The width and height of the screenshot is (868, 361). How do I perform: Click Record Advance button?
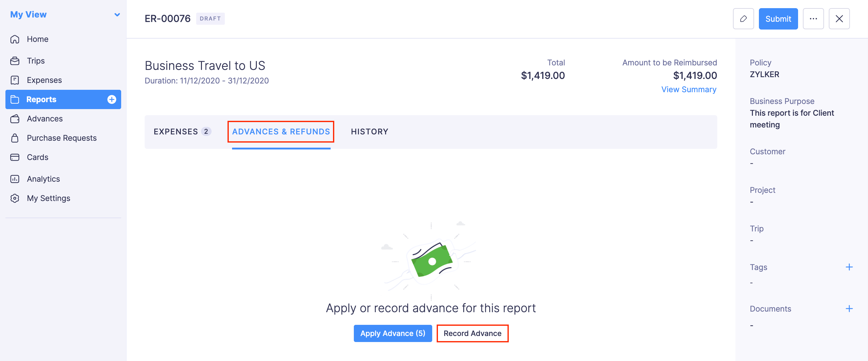click(472, 333)
